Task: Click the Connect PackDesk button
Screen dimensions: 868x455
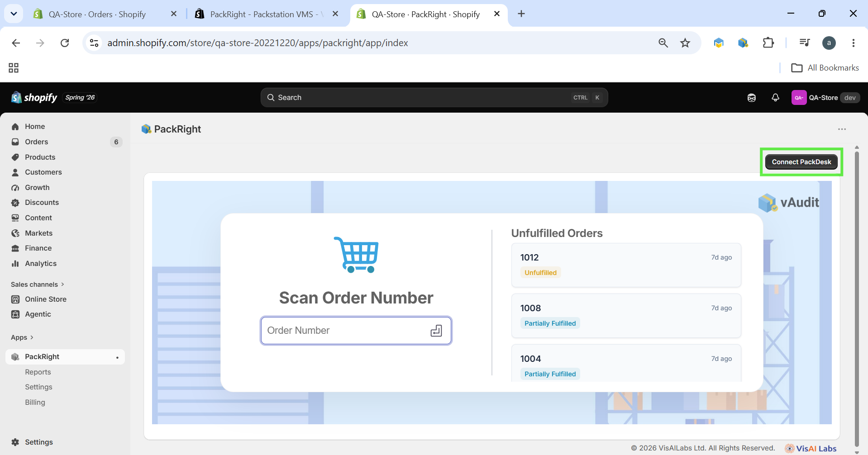Action: 801,162
